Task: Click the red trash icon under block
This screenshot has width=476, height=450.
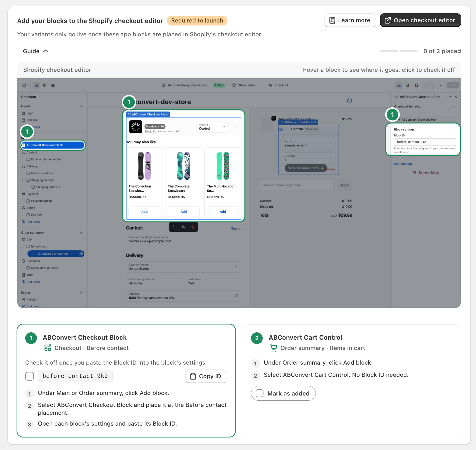Action: click(x=193, y=227)
